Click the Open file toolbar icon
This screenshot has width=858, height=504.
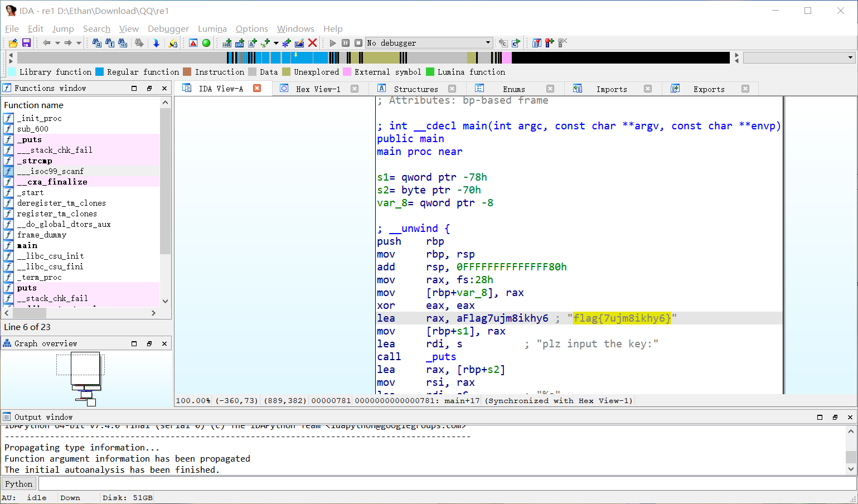[13, 43]
